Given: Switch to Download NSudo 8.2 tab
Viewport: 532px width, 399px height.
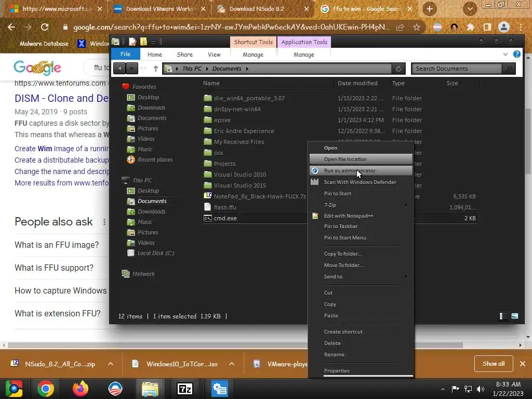Looking at the screenshot, I should (x=257, y=9).
